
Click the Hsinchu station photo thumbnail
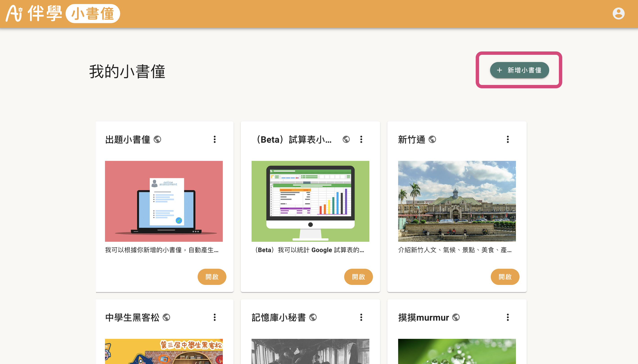[x=457, y=201]
